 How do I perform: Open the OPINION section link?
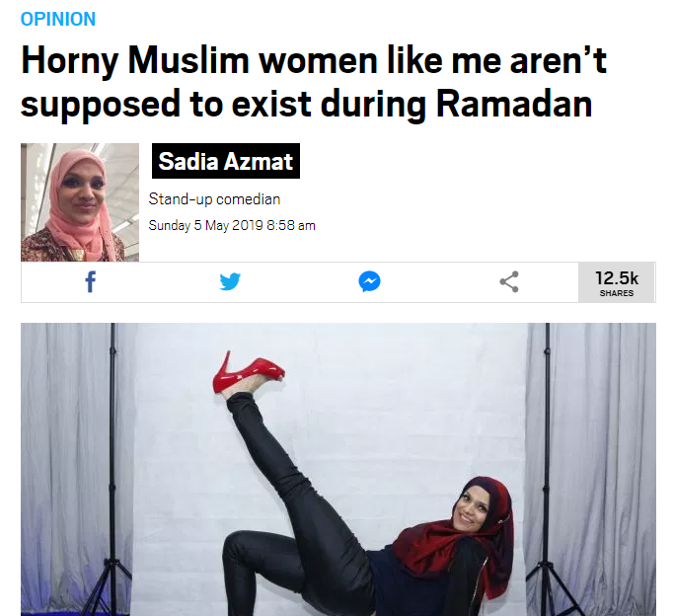click(58, 19)
